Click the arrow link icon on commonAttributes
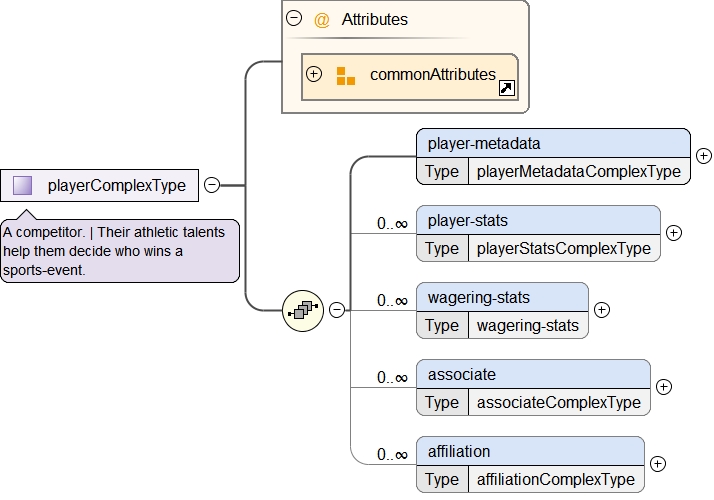This screenshot has width=714, height=500. [x=506, y=89]
